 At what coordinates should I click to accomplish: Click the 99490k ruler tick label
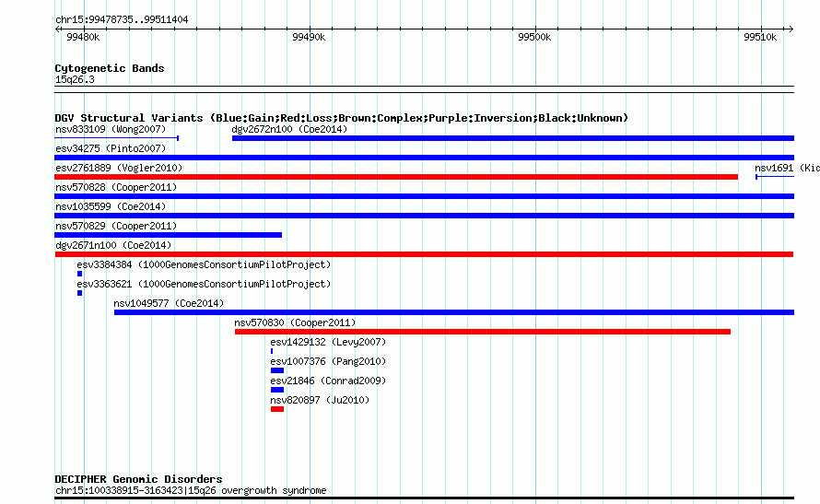pyautogui.click(x=309, y=37)
